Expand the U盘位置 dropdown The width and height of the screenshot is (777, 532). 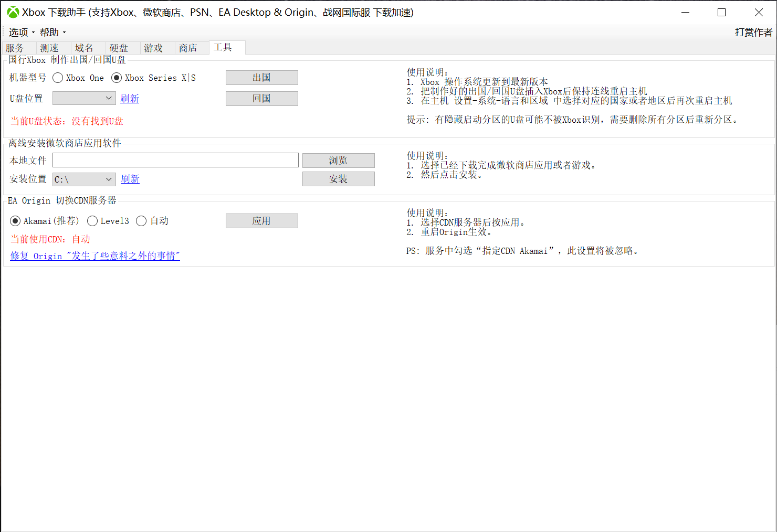(84, 98)
